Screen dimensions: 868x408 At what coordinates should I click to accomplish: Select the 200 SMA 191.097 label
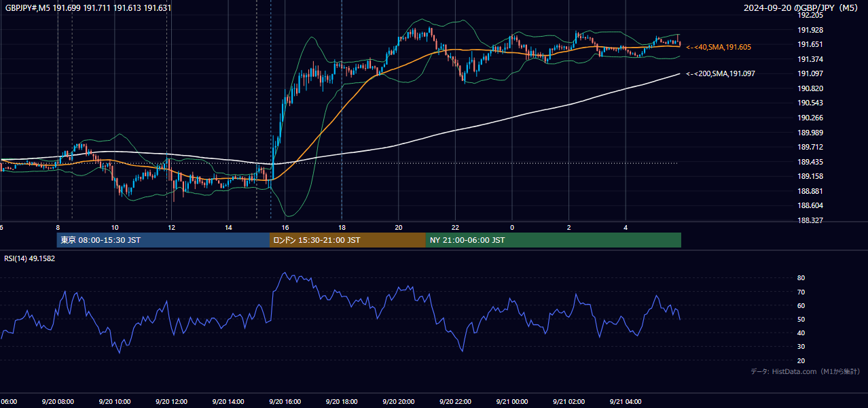721,73
